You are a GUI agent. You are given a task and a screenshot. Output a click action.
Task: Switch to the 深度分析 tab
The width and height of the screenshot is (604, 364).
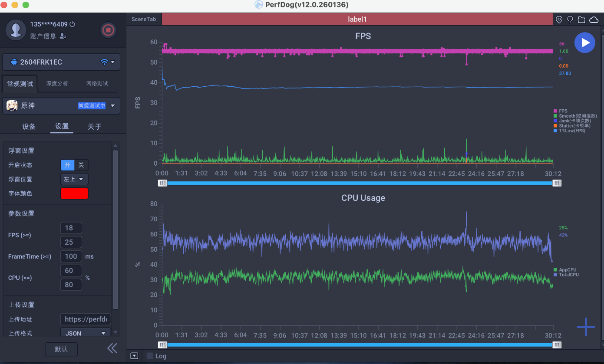[x=57, y=84]
